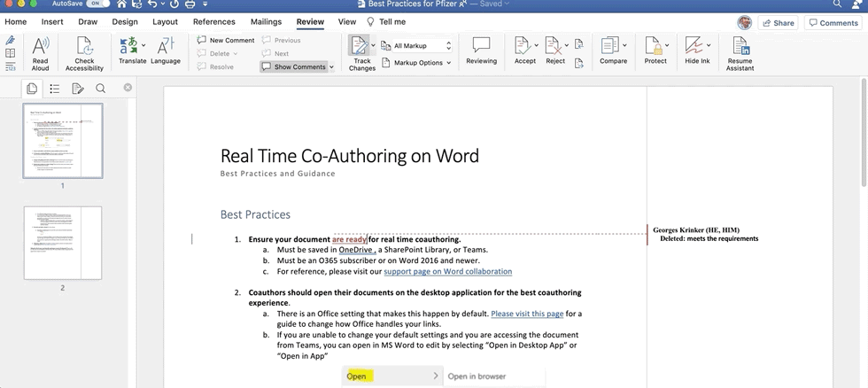Toggle the Show Comments button
The height and width of the screenshot is (388, 868).
tap(296, 66)
